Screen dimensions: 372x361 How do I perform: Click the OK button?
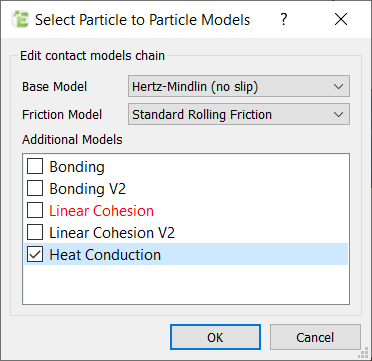[x=215, y=337]
